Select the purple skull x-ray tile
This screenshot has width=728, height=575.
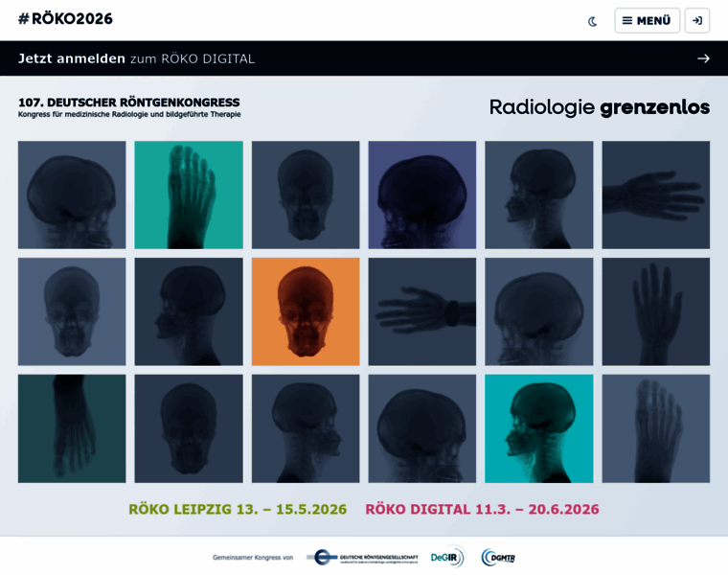coord(422,195)
